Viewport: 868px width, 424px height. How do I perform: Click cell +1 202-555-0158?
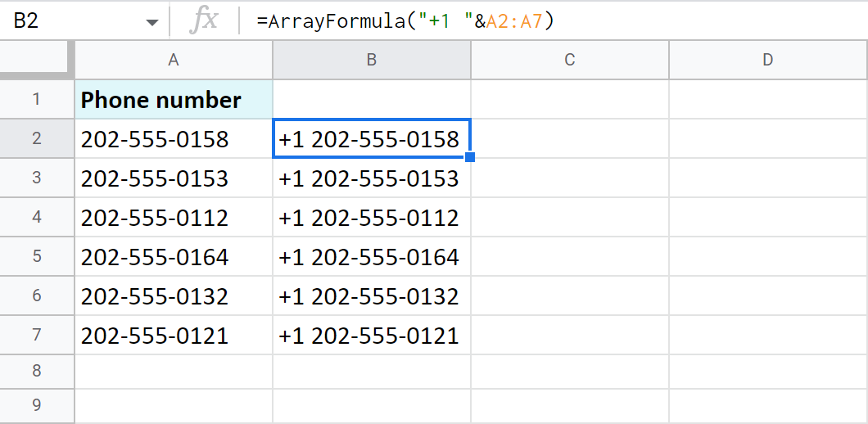click(372, 138)
